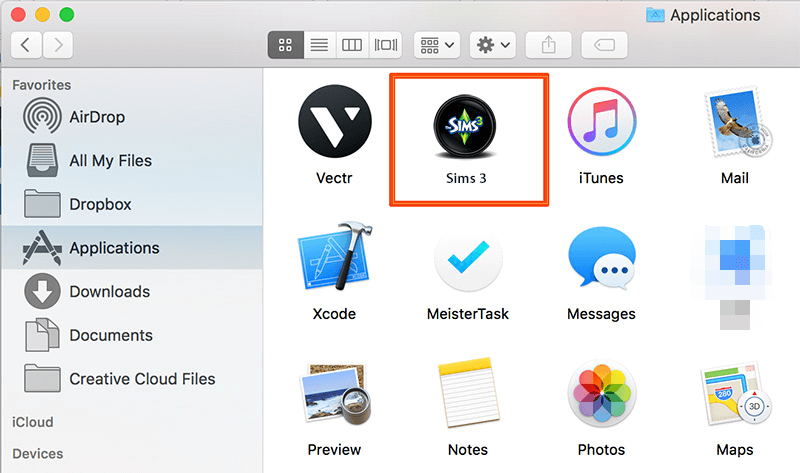Click the Sims 3 label text
The width and height of the screenshot is (800, 473).
(x=466, y=178)
